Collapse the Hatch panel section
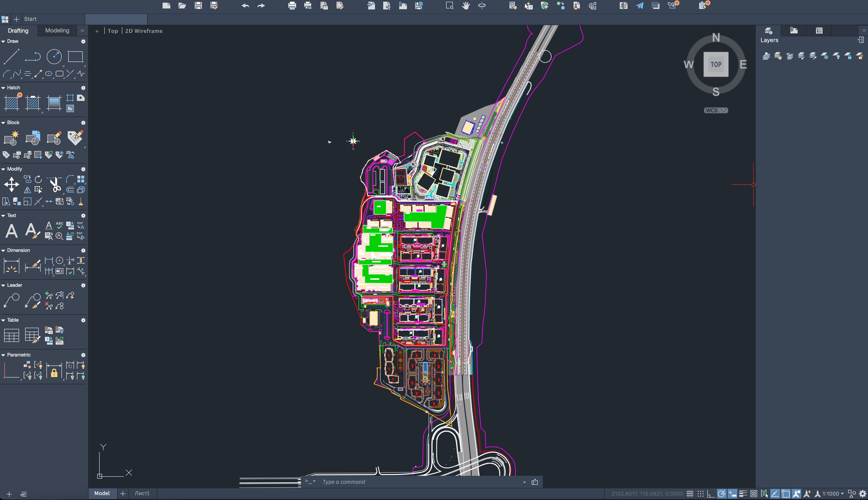Screen dimensions: 868x500 (3, 88)
